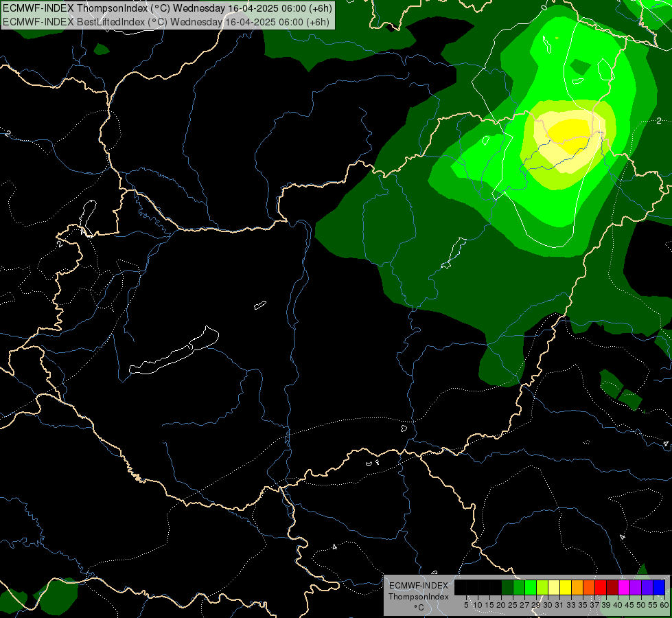This screenshot has width=672, height=618.
Task: Click the legend tick value 15
Action: tap(490, 605)
